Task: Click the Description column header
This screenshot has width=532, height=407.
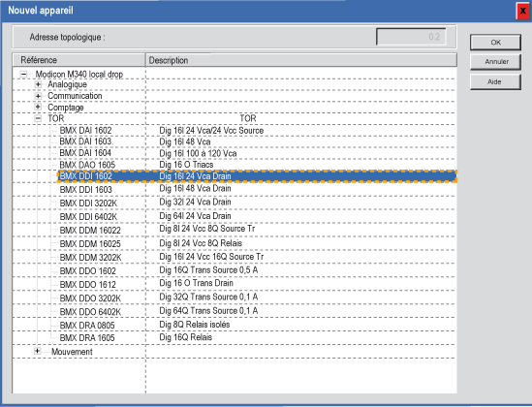Action: coord(301,60)
